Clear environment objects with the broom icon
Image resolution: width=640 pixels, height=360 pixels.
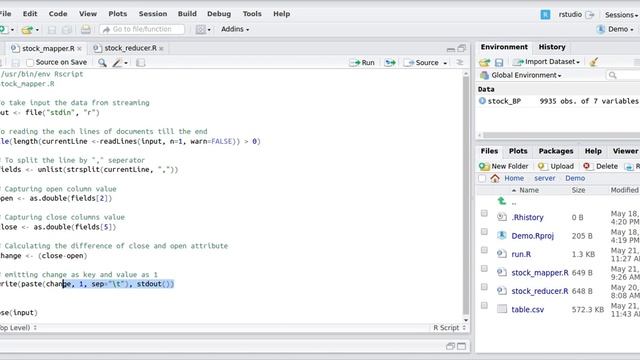pyautogui.click(x=594, y=62)
